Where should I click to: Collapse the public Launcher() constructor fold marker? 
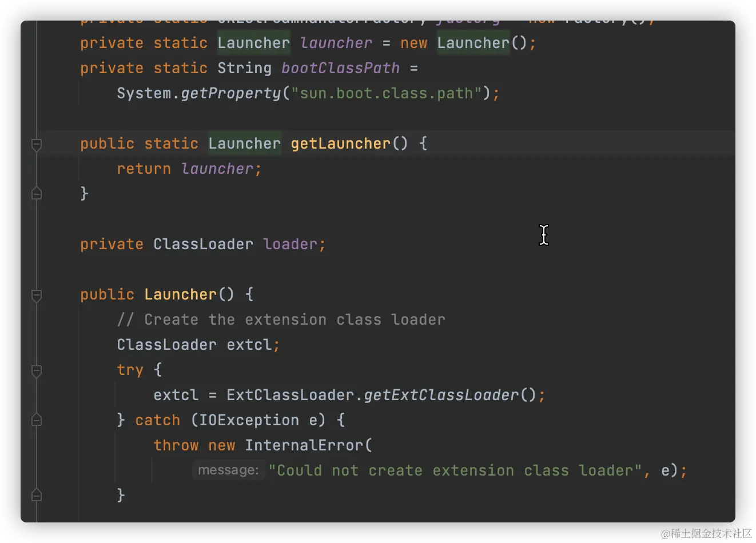pyautogui.click(x=37, y=295)
